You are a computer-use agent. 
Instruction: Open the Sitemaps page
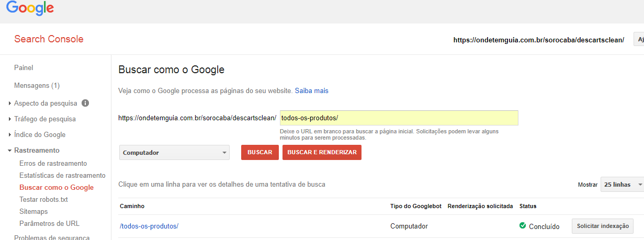(33, 211)
